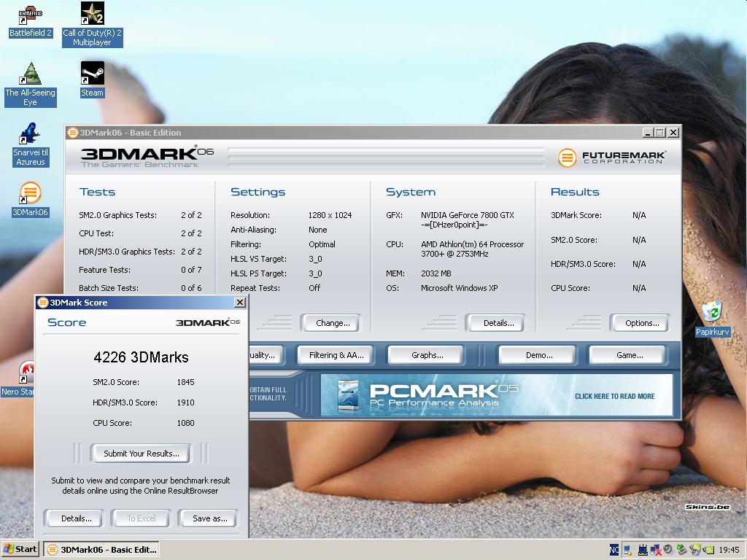Click the Filtering & AA... button
Viewport: 747px width, 560px height.
(x=336, y=355)
